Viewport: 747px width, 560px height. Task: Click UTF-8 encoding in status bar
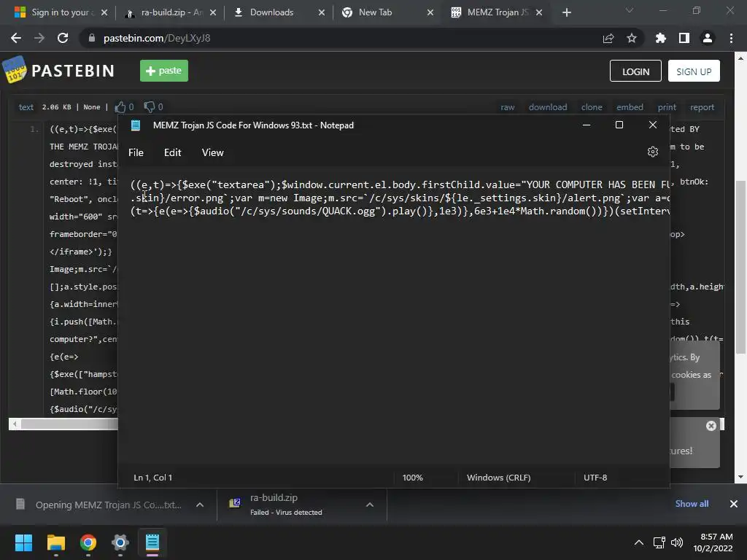coord(595,478)
